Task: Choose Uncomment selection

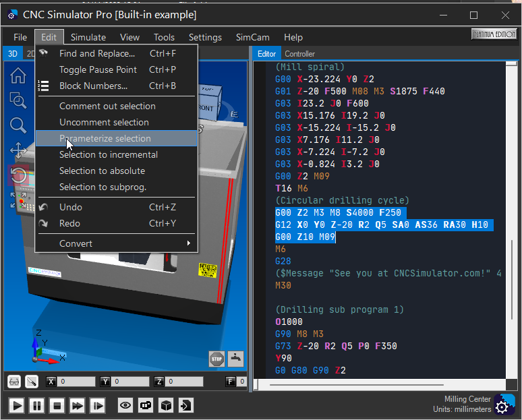Action: [116, 122]
